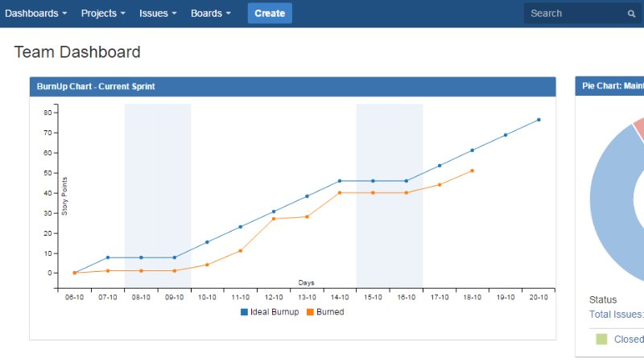Expand the Issues dropdown arrow
This screenshot has height=362, width=644.
[174, 14]
